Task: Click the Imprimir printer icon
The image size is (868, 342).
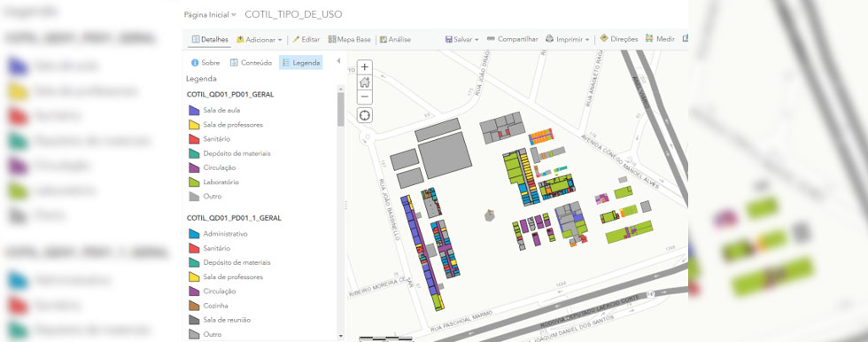Action: pyautogui.click(x=550, y=39)
